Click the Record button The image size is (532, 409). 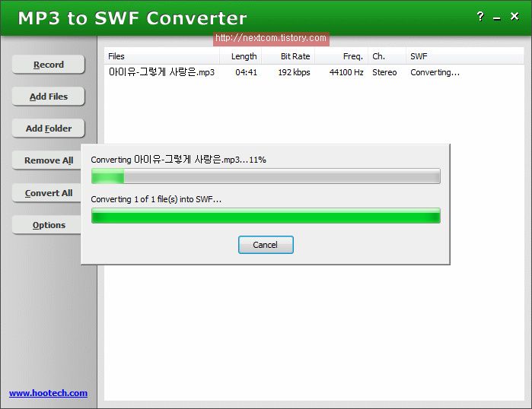click(48, 65)
